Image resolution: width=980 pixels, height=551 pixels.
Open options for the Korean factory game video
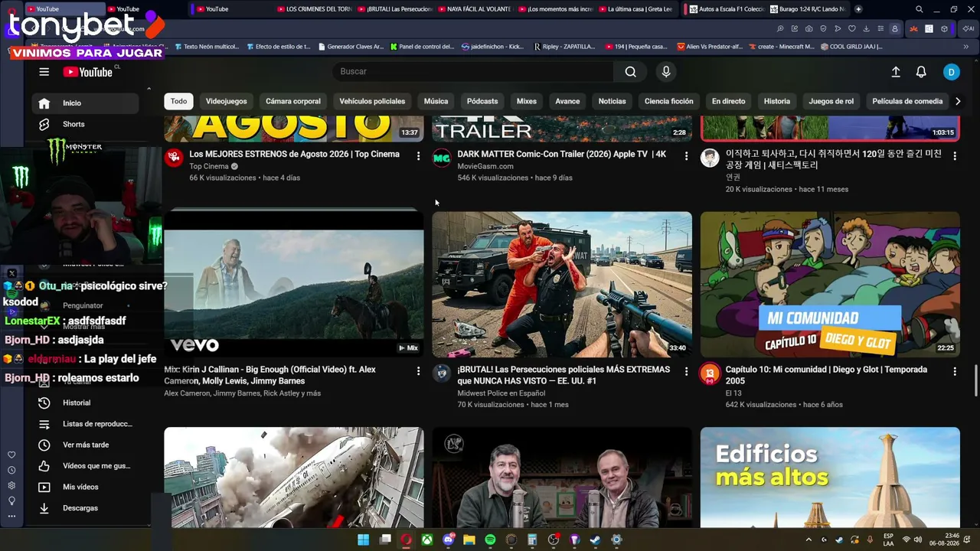955,155
